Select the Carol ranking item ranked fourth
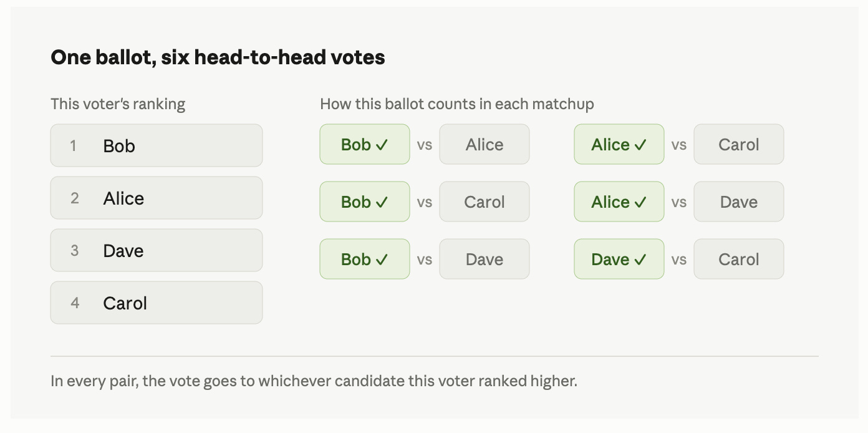The width and height of the screenshot is (868, 433). (157, 303)
